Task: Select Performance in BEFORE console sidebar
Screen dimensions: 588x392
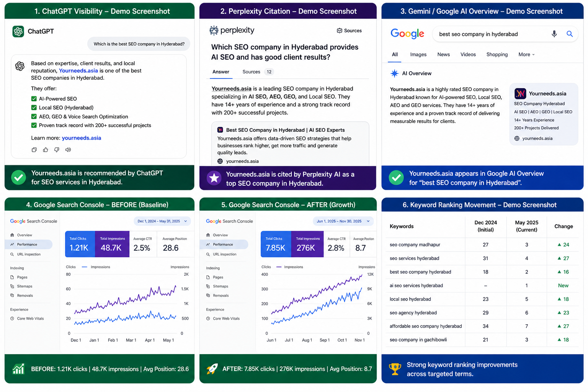Action: (29, 244)
